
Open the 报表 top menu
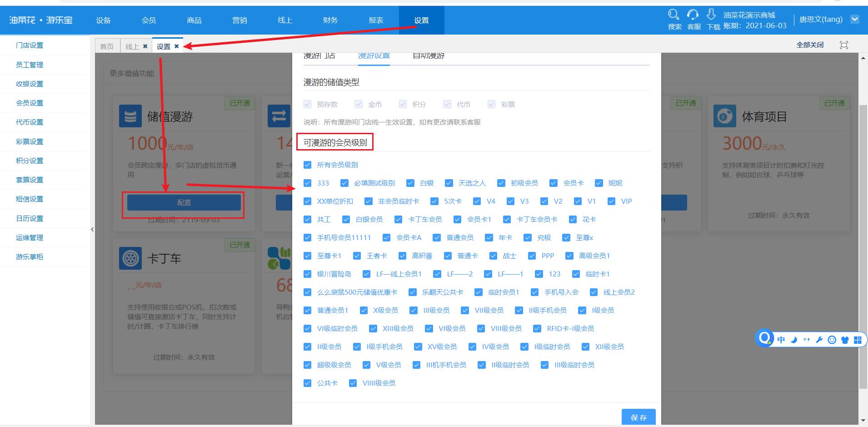click(x=376, y=20)
